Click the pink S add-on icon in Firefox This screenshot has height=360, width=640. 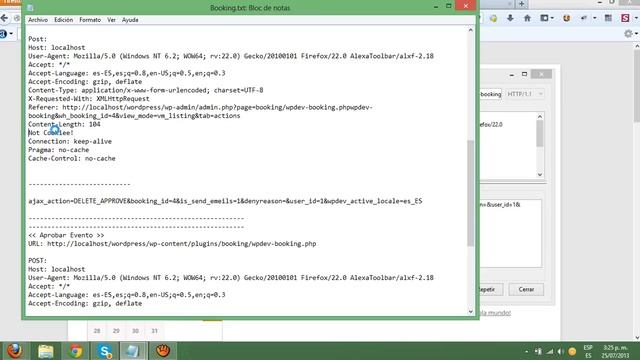coord(625,18)
